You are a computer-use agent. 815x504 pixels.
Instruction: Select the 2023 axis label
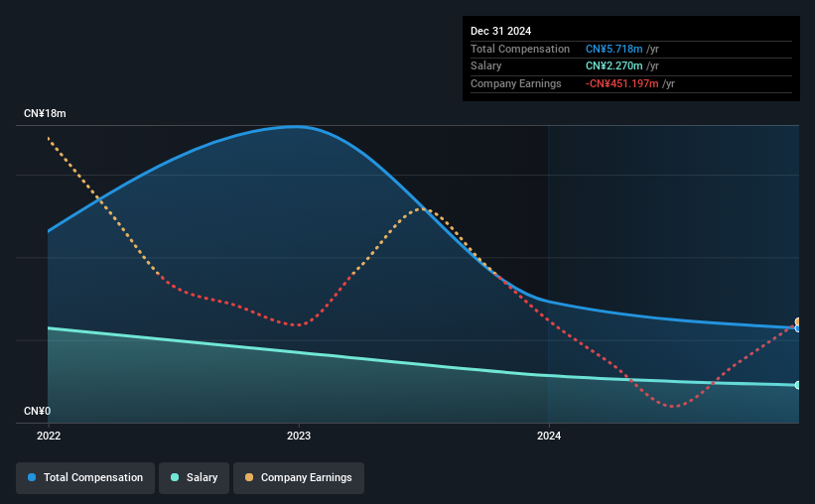click(x=299, y=436)
